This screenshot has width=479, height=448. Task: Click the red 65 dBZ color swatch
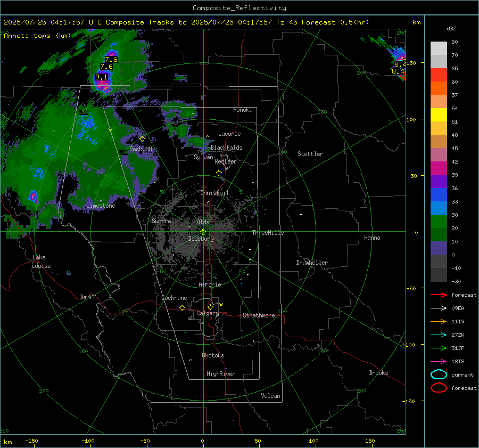click(x=439, y=75)
